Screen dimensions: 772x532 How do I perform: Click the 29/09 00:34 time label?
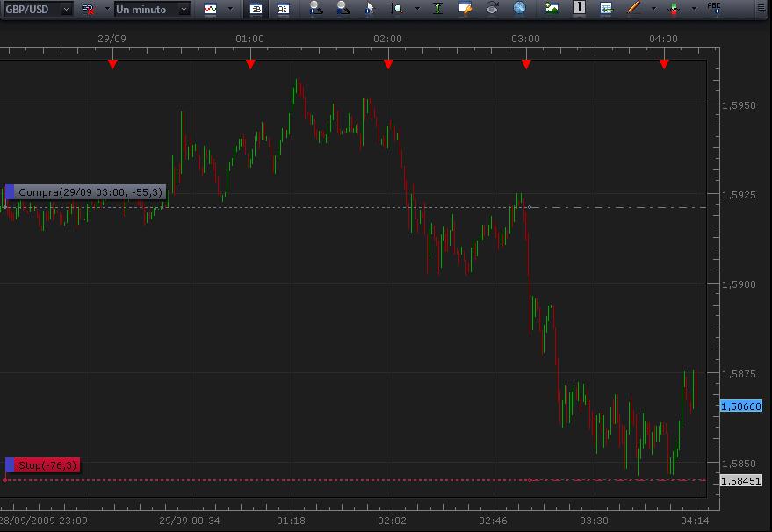click(190, 521)
